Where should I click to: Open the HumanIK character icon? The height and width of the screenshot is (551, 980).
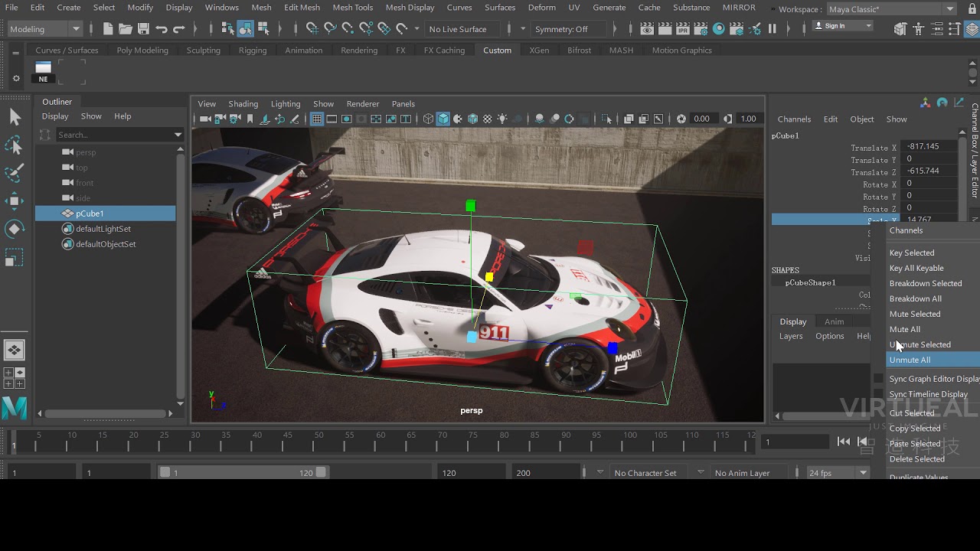point(918,29)
